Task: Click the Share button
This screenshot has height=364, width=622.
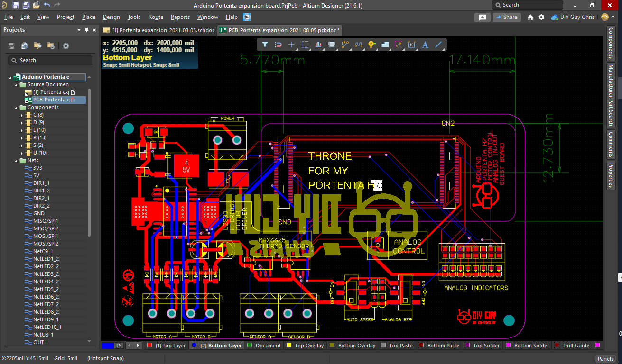Action: click(507, 17)
